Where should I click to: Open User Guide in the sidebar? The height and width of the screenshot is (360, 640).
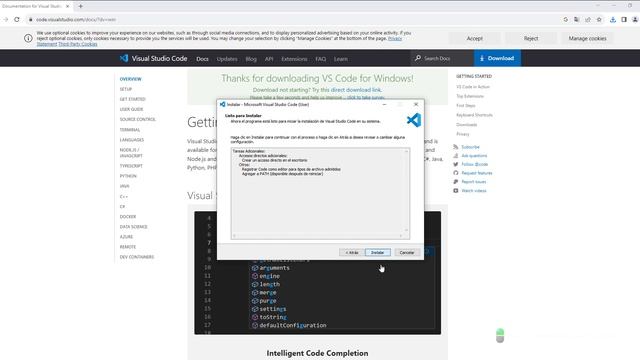(x=131, y=109)
